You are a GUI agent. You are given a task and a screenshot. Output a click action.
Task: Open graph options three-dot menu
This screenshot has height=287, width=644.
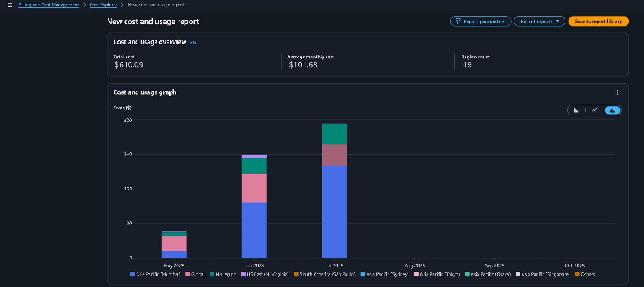pos(617,92)
